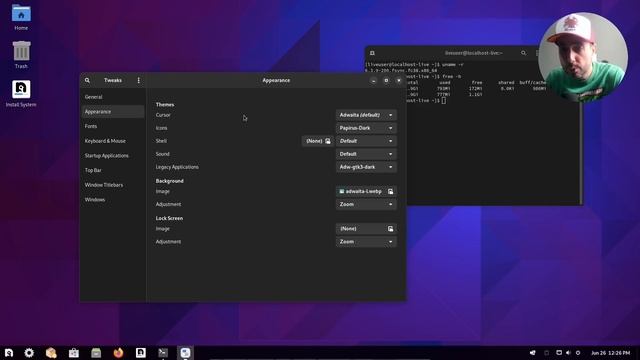
Task: Open the file manager taskbar icon
Action: tap(96, 353)
